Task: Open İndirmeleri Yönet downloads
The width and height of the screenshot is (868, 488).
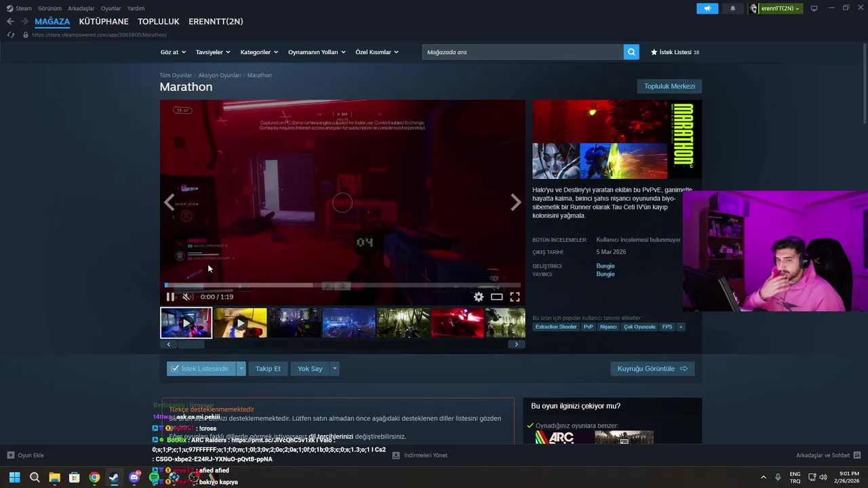Action: [420, 455]
